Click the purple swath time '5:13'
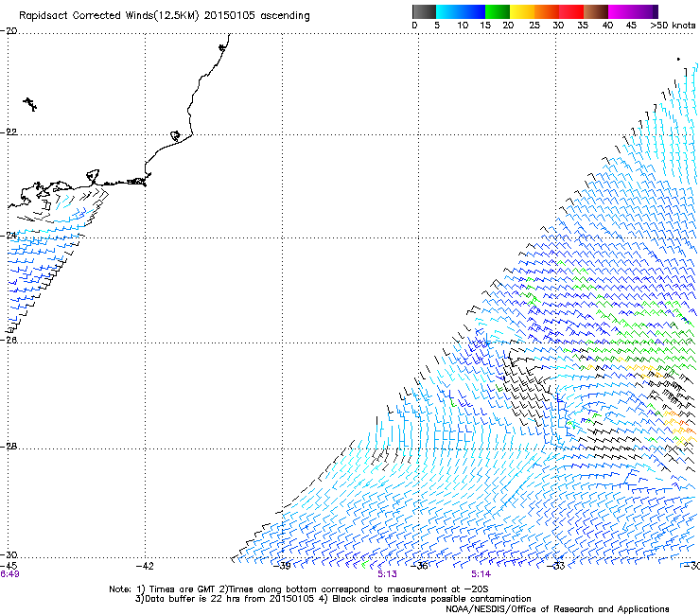 (x=387, y=574)
